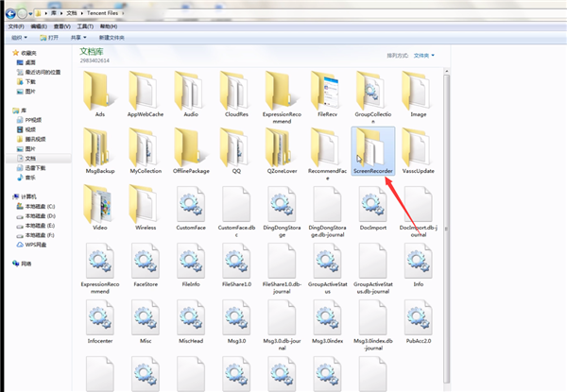Select the VasscUpdate folder
The image size is (567, 392).
(x=419, y=151)
